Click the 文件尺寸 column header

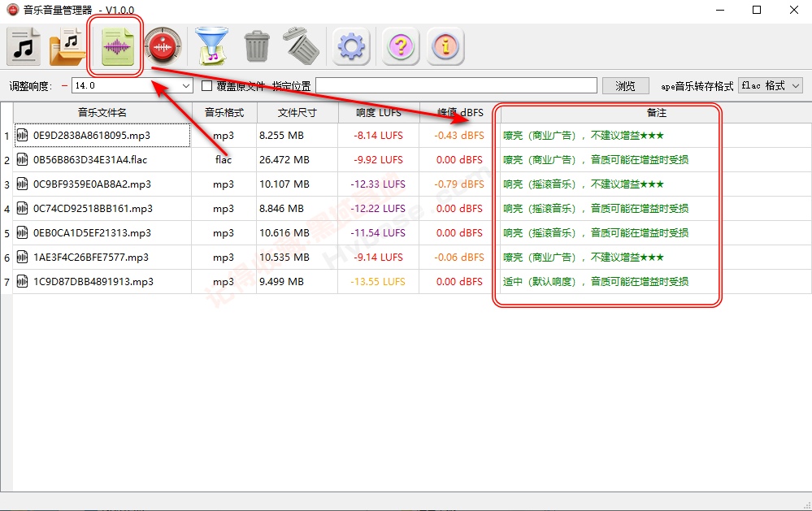click(297, 113)
